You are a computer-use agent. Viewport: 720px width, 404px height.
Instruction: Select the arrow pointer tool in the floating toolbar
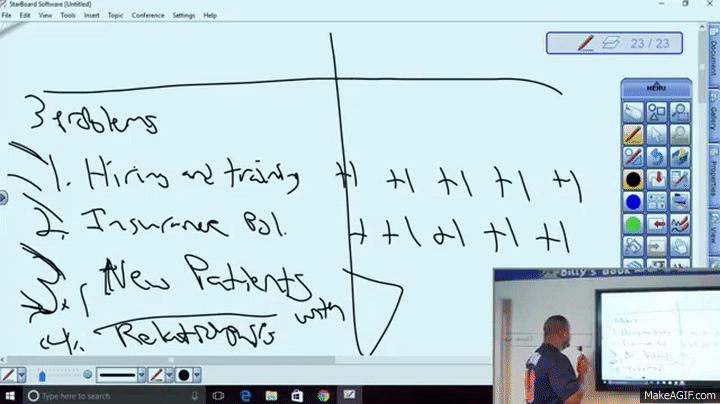coord(656,133)
